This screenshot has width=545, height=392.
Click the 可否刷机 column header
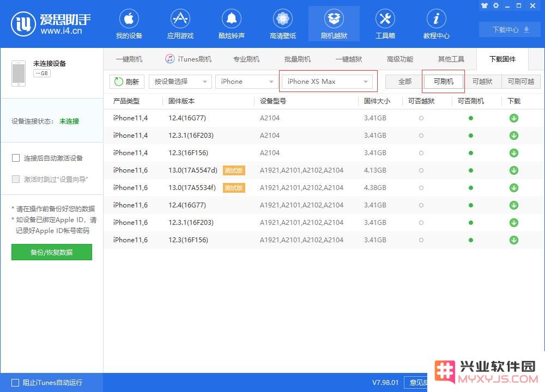coord(471,101)
